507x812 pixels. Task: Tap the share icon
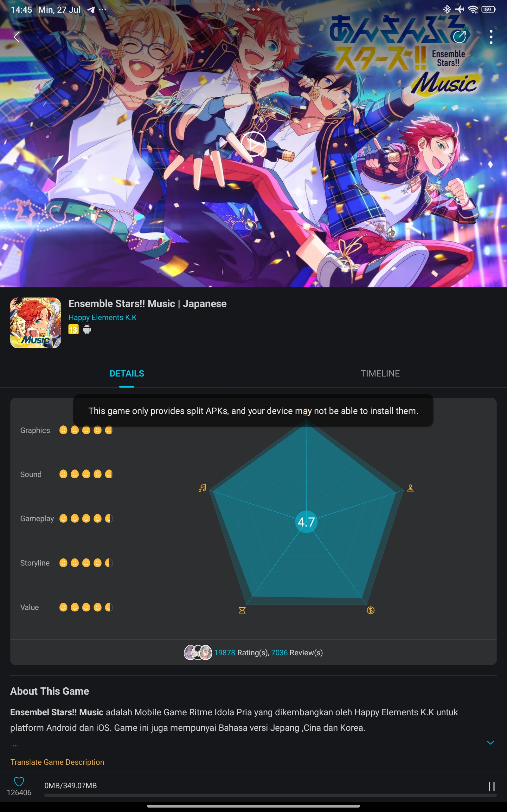coord(459,36)
